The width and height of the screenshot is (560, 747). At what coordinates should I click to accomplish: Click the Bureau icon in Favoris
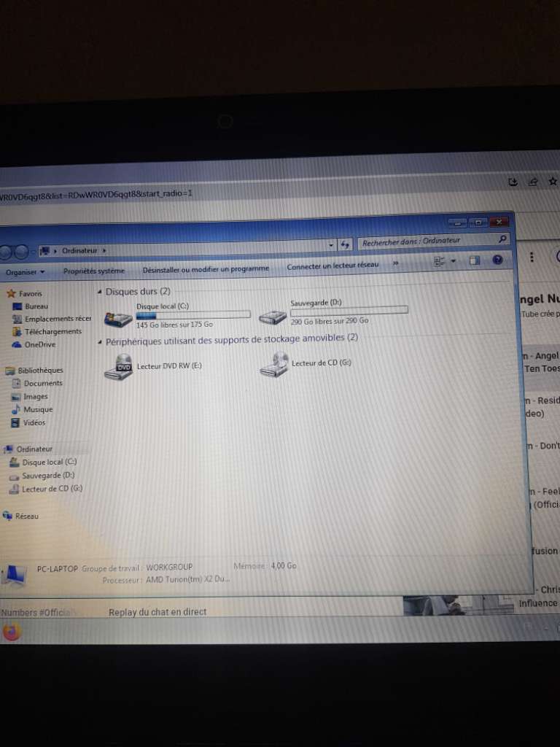pyautogui.click(x=17, y=306)
